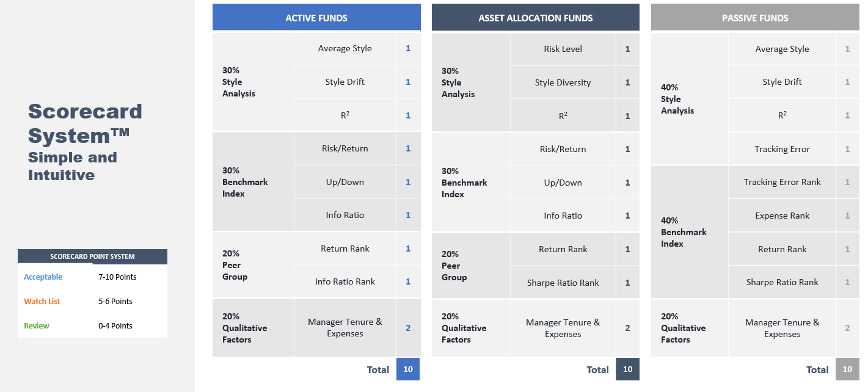Click the Scorecard System title text
This screenshot has width=868, height=392.
(x=85, y=122)
